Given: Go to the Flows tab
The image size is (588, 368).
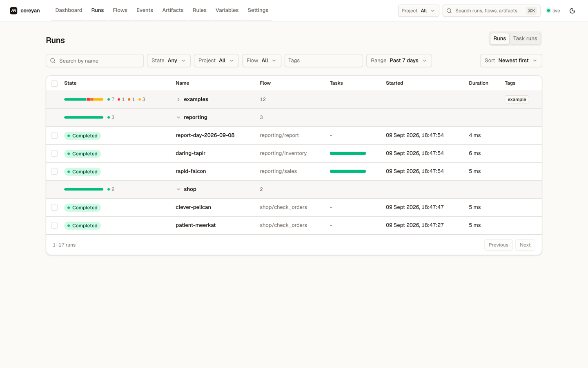Looking at the screenshot, I should click(120, 10).
